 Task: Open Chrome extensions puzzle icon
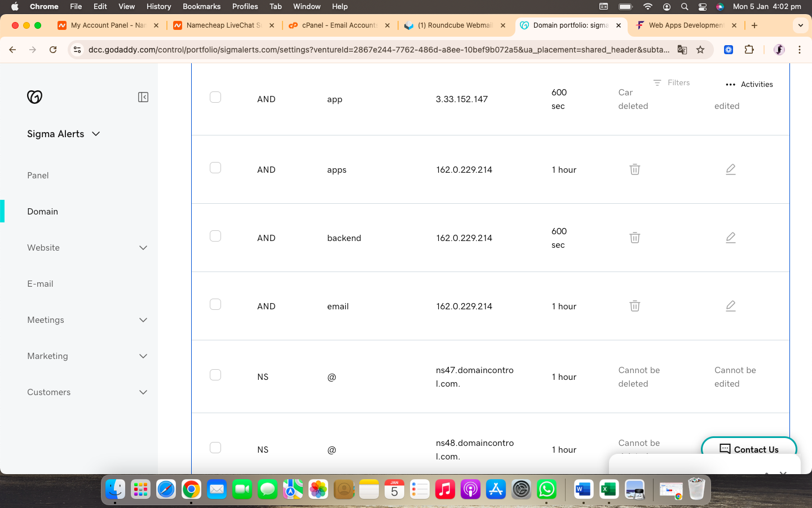749,50
